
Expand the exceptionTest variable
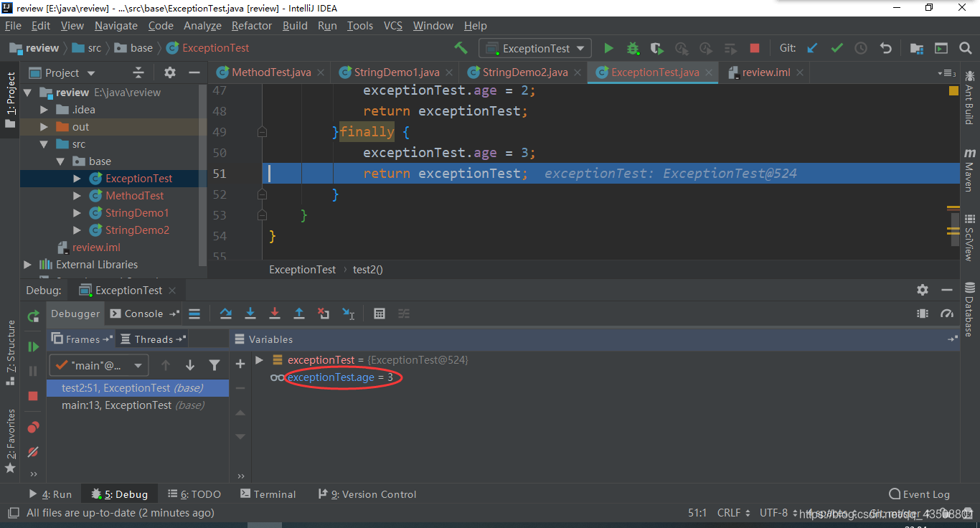tap(260, 360)
